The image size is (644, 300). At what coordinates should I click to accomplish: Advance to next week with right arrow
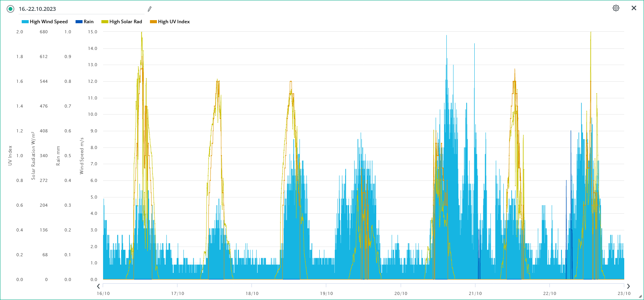[x=629, y=286]
